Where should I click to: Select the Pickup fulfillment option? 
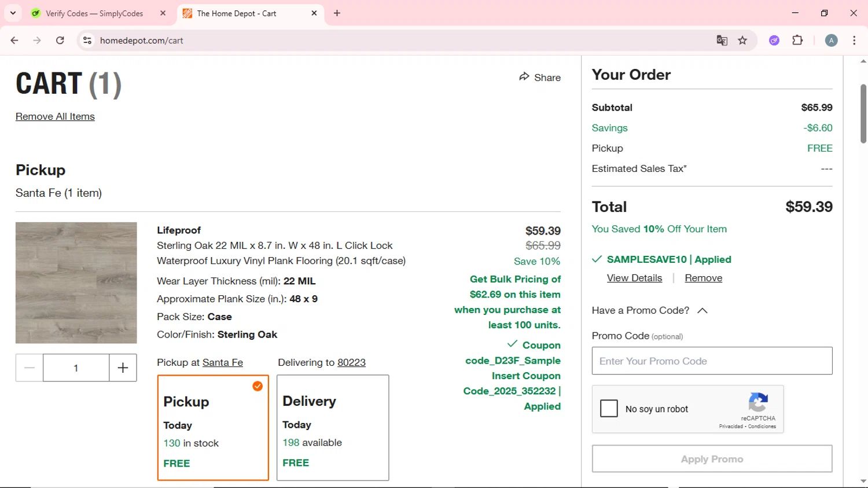[x=213, y=428]
